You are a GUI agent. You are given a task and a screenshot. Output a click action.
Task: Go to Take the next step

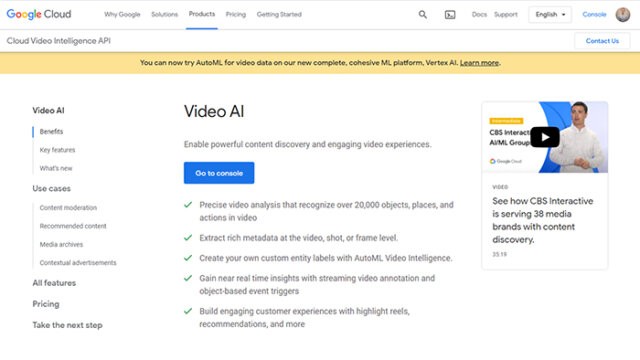click(67, 325)
